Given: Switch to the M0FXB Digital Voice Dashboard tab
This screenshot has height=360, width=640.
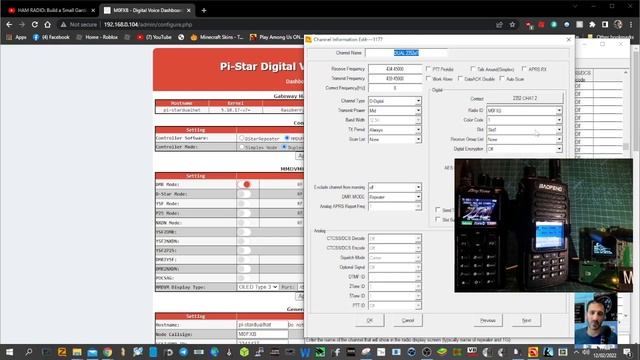Looking at the screenshot, I should coord(147,10).
